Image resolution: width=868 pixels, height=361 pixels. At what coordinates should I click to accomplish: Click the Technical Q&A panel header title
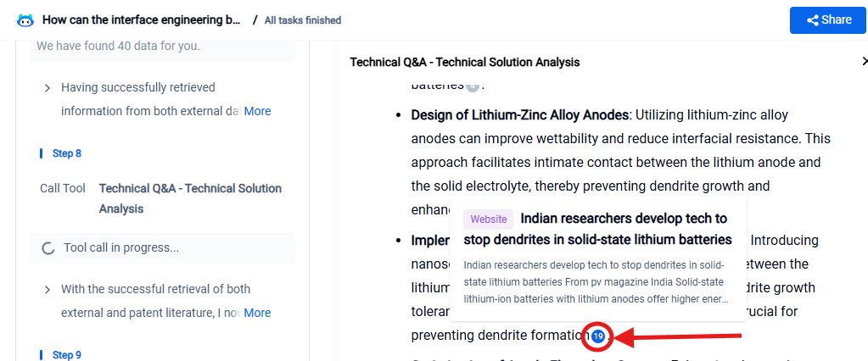pyautogui.click(x=465, y=62)
